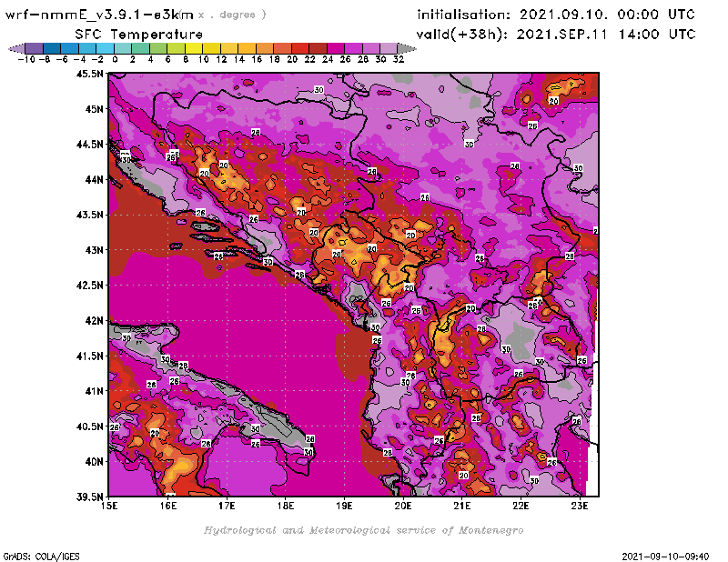The width and height of the screenshot is (728, 562).
Task: Click the purple legend swatch between -10 and -8
Action: (x=34, y=48)
